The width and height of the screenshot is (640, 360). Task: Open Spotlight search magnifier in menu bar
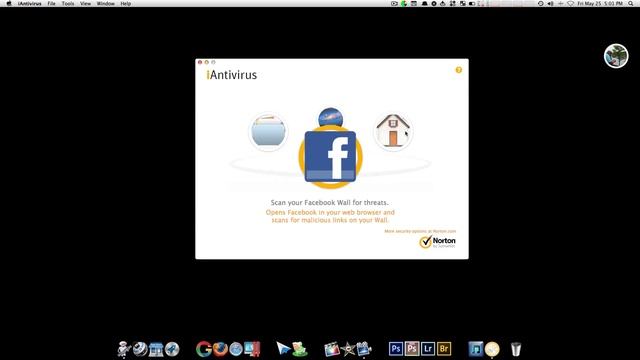coord(631,3)
